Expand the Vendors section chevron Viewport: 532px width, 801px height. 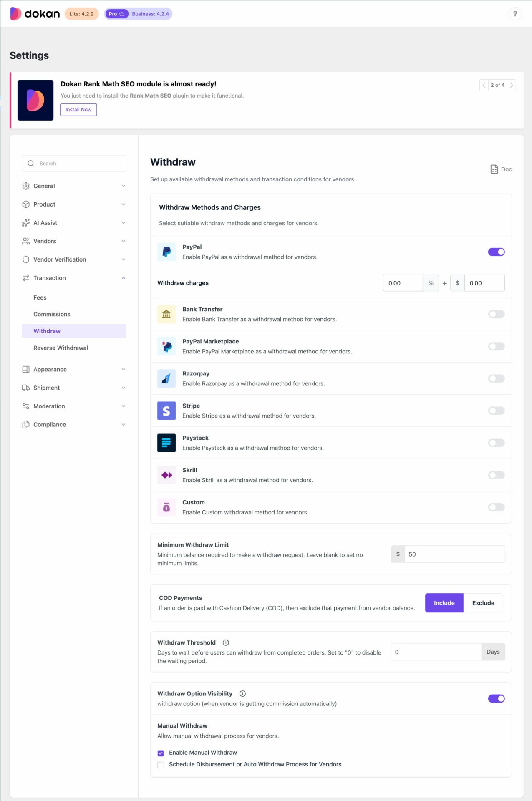(124, 241)
